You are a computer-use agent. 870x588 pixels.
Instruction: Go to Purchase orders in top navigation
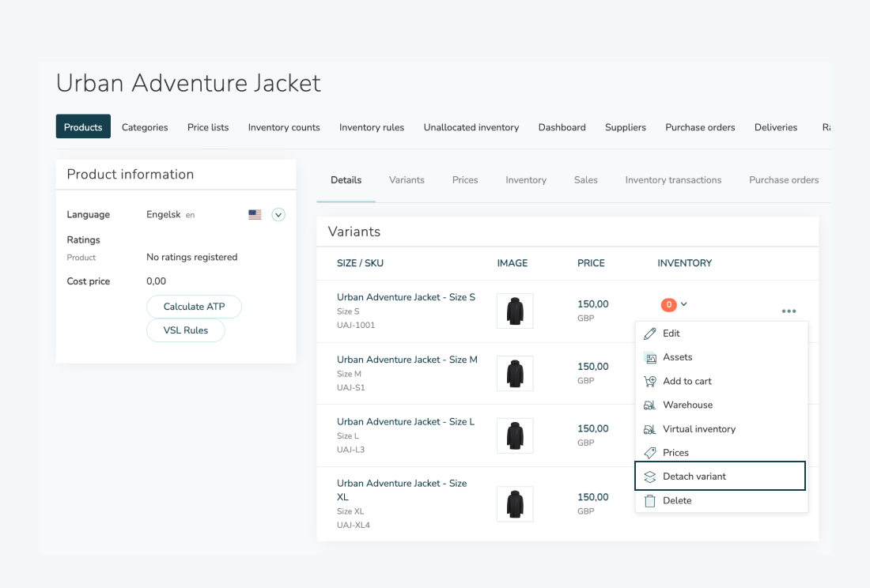point(700,127)
